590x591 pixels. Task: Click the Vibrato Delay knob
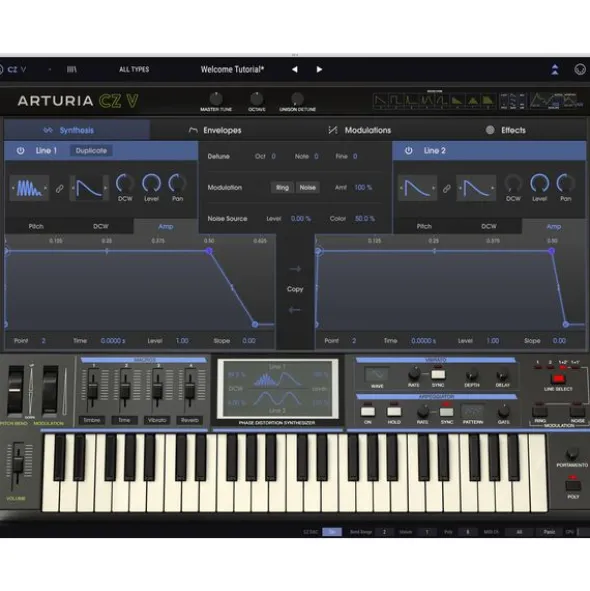[502, 375]
